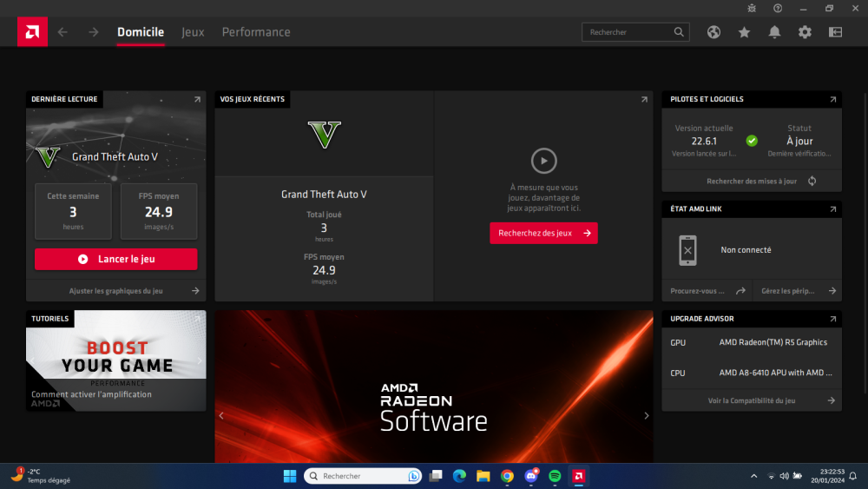
Task: Click the favorites star icon
Action: pyautogui.click(x=744, y=32)
